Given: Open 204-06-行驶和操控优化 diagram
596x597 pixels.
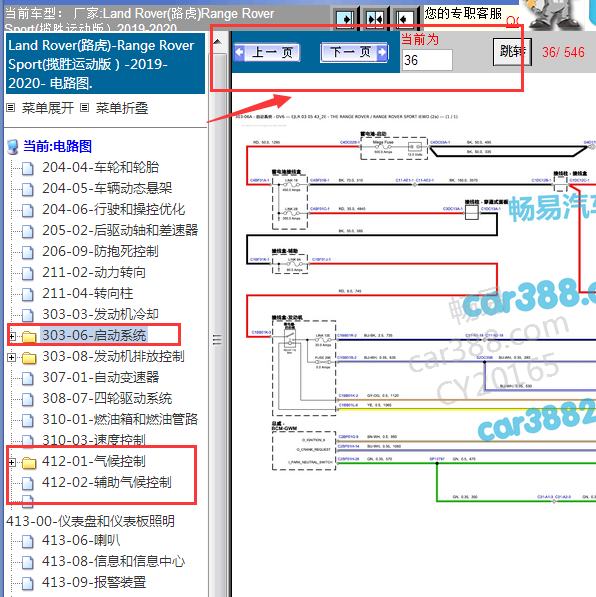Looking at the screenshot, I should 113,209.
